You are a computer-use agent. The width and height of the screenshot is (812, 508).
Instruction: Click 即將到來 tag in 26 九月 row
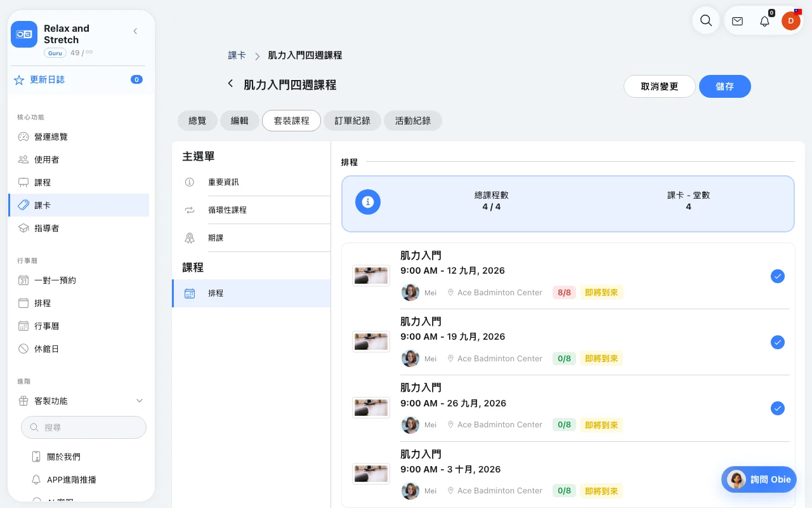(601, 425)
